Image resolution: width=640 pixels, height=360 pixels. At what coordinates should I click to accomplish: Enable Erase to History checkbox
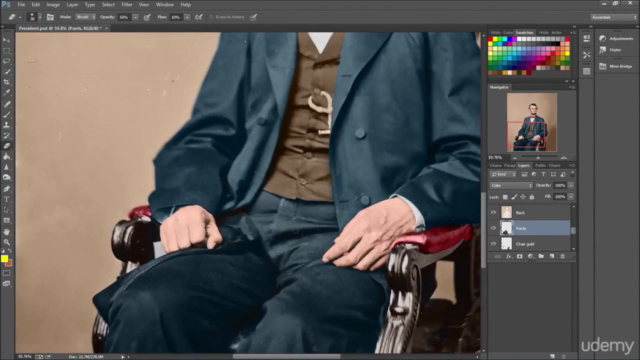(x=211, y=17)
